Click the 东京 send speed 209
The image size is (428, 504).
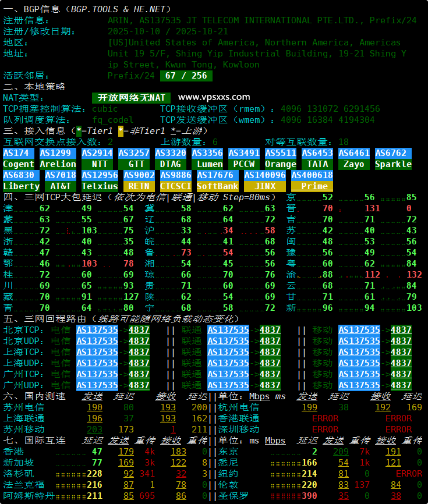coord(341,452)
